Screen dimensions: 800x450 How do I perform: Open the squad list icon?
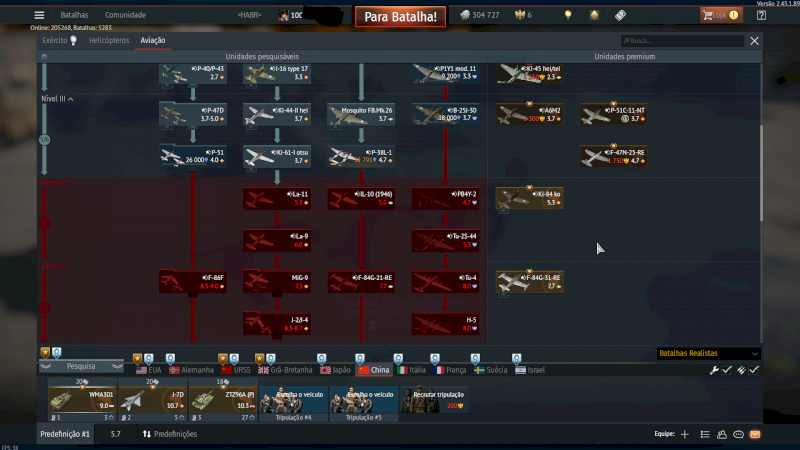[705, 434]
